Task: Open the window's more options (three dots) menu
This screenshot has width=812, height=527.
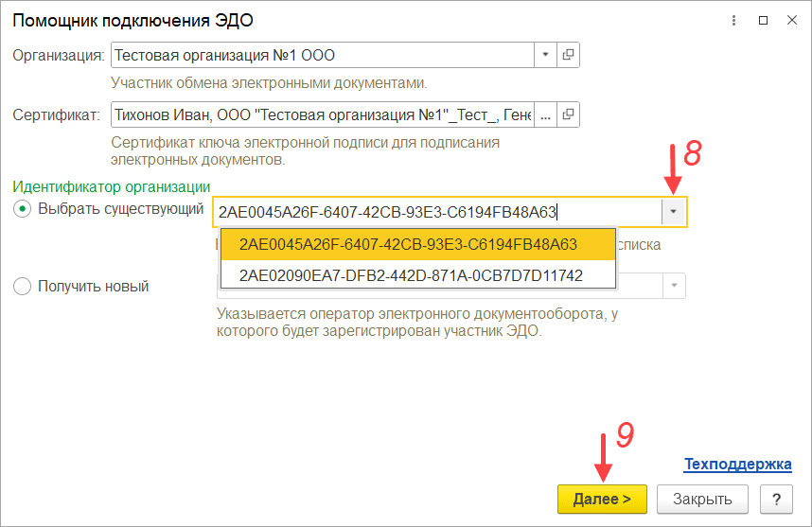Action: point(734,20)
